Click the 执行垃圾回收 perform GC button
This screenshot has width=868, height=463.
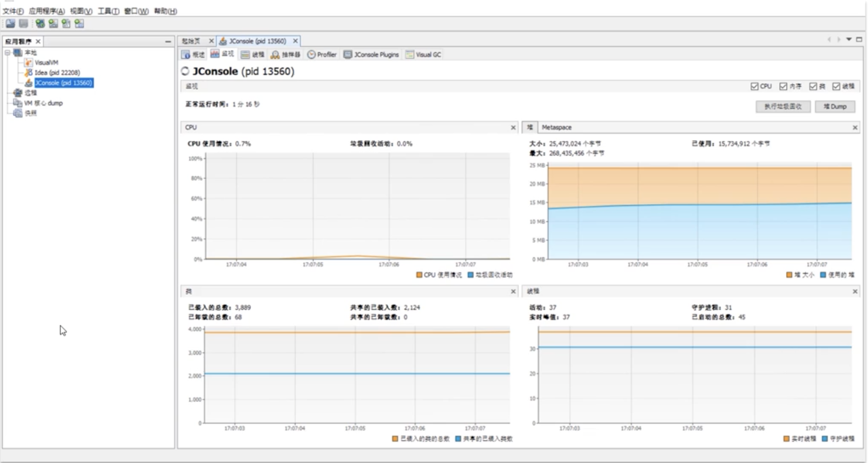point(783,107)
